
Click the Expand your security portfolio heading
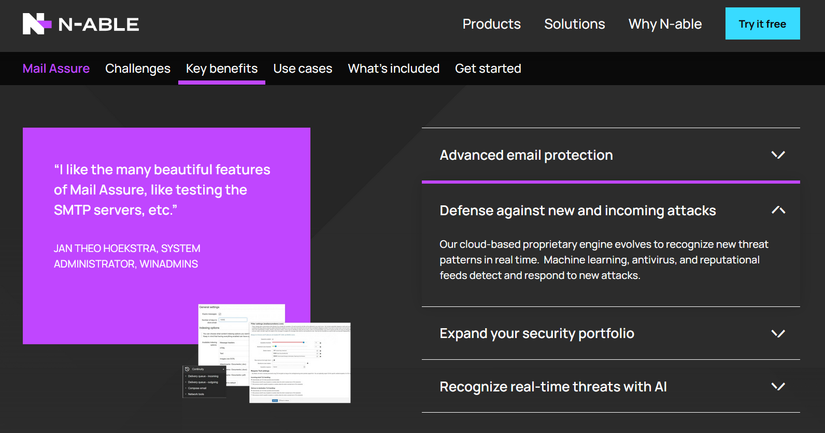537,334
